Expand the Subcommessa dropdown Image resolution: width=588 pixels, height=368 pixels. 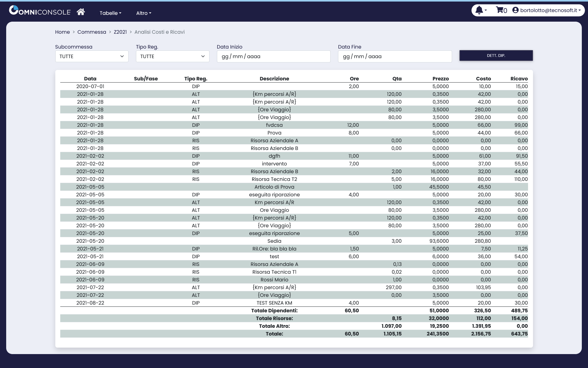[x=92, y=56]
